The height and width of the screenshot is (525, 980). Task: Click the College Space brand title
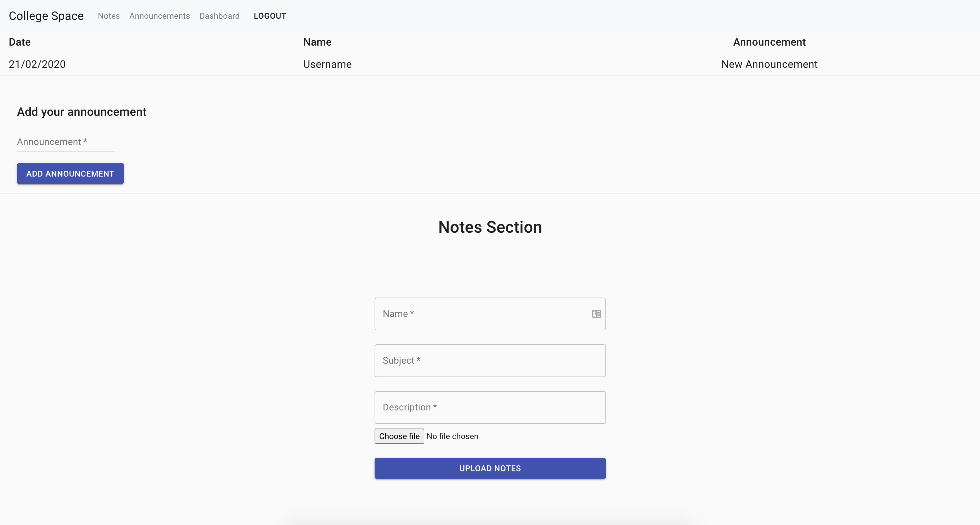[46, 16]
